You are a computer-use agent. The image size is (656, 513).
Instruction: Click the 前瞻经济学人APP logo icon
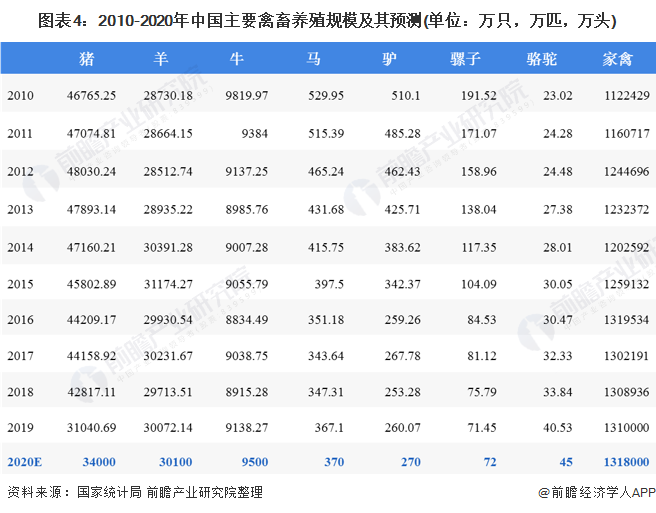point(529,491)
